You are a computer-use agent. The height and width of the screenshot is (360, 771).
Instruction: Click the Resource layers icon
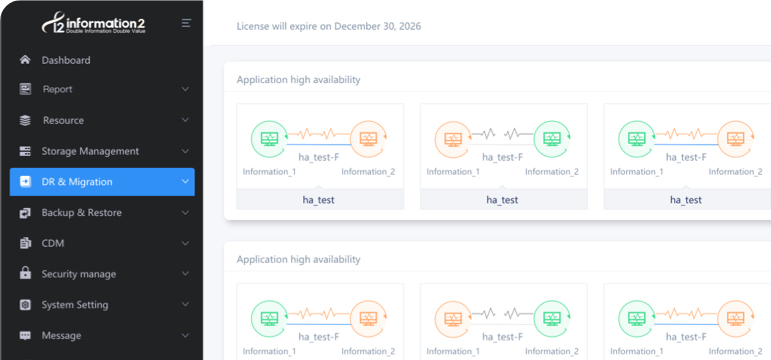point(25,120)
